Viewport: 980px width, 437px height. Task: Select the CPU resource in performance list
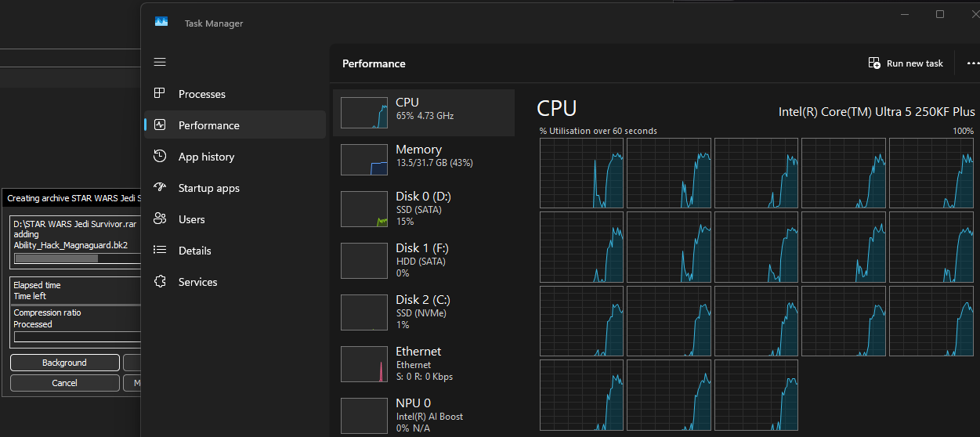[x=424, y=113]
